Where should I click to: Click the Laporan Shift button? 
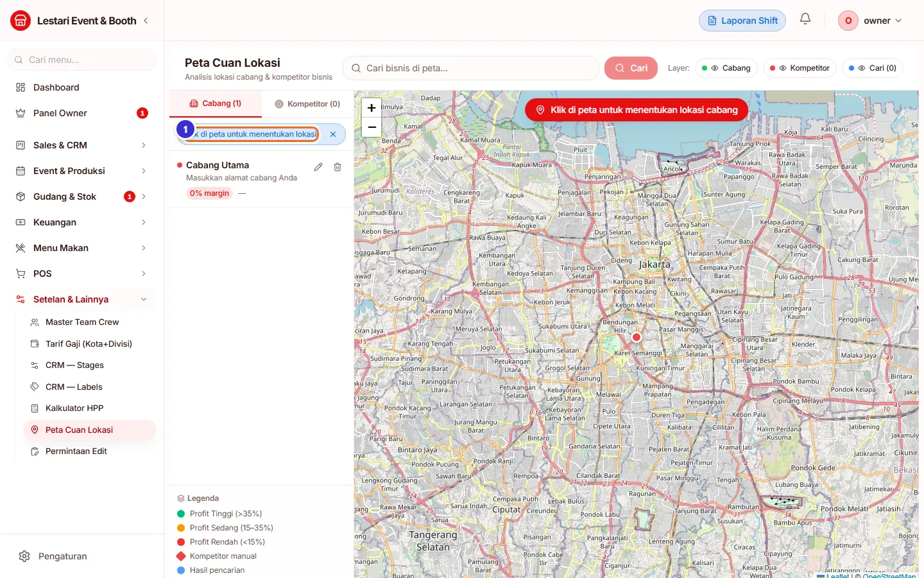(742, 21)
